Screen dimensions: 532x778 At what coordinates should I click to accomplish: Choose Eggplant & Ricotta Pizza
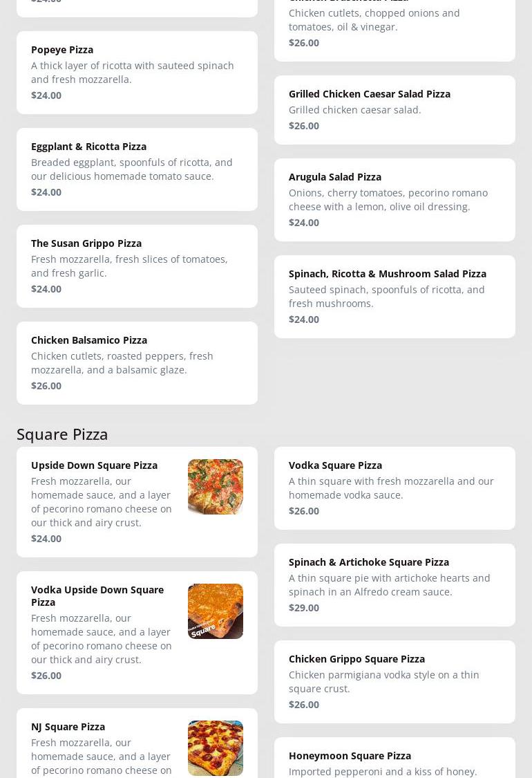[x=137, y=169]
